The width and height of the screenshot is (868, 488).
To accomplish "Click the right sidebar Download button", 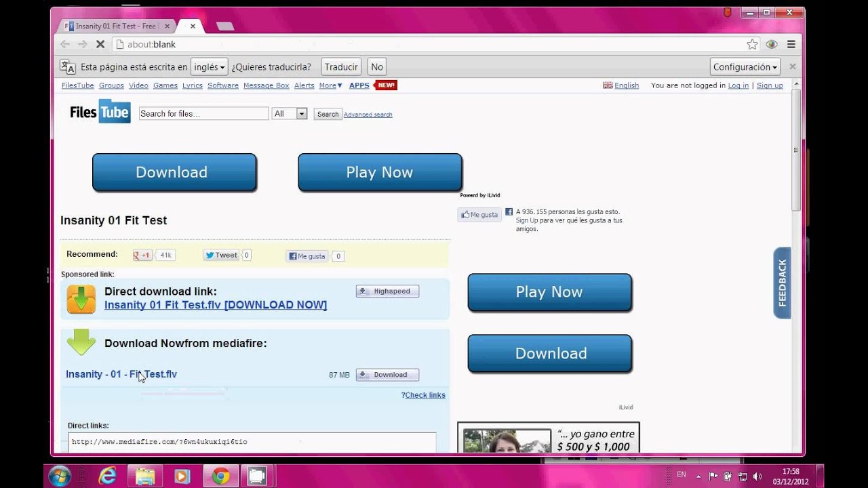I will coord(550,353).
